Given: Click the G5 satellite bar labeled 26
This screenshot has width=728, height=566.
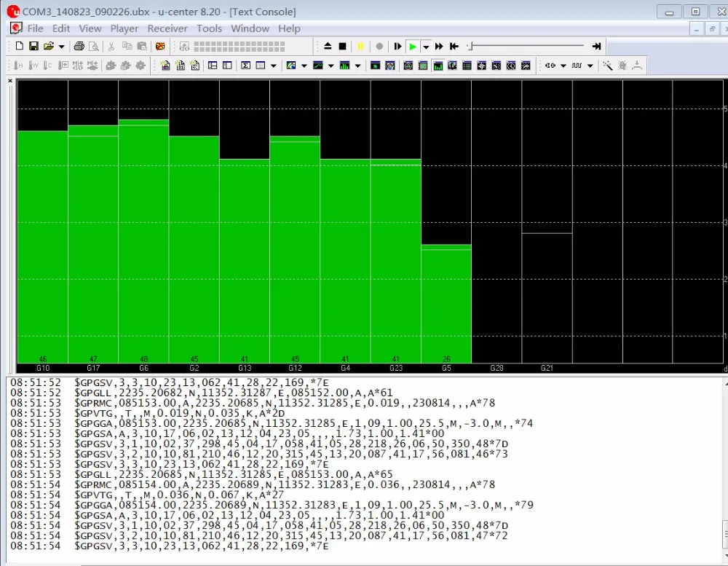Looking at the screenshot, I should click(x=446, y=304).
